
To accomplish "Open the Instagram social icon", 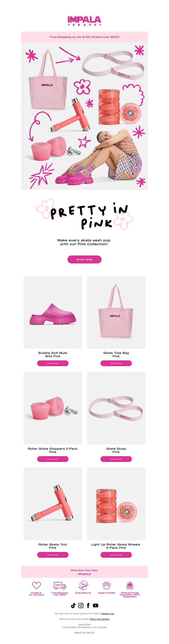I will (81, 605).
